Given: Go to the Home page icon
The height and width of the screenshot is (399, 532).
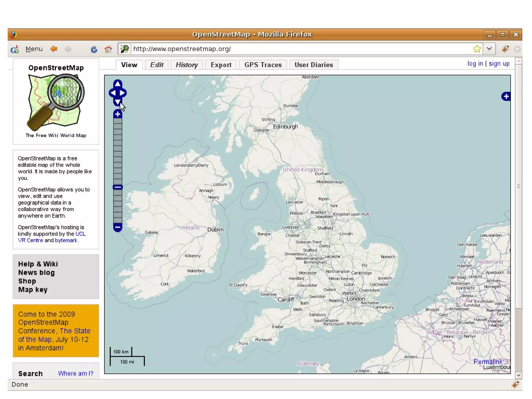Looking at the screenshot, I should point(108,49).
